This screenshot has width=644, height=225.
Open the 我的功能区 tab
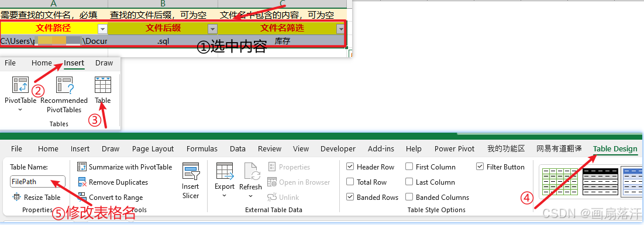point(506,148)
